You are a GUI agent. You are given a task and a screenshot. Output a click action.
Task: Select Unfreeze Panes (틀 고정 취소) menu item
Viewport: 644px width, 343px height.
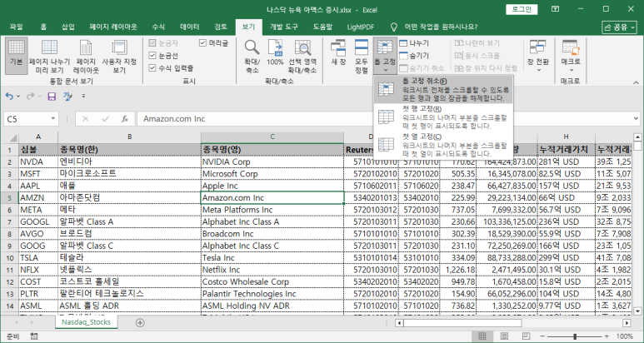tap(443, 89)
